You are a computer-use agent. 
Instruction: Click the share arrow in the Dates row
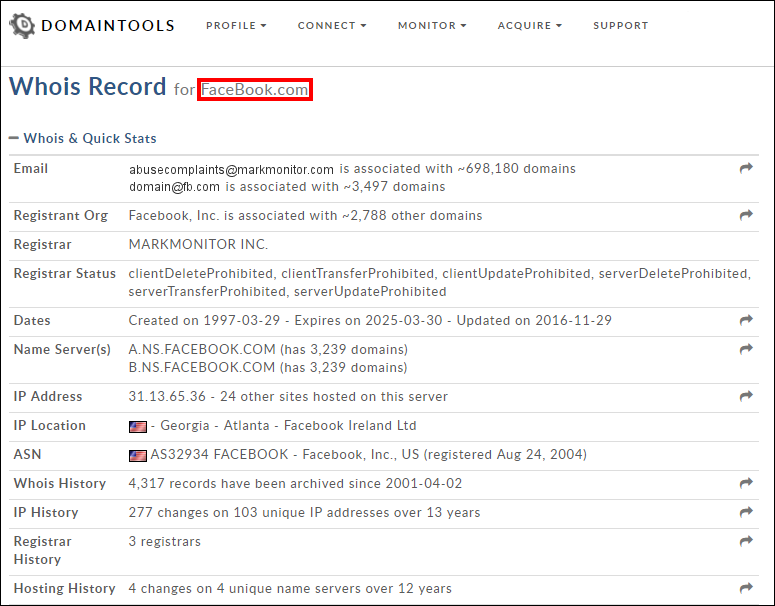pyautogui.click(x=746, y=319)
